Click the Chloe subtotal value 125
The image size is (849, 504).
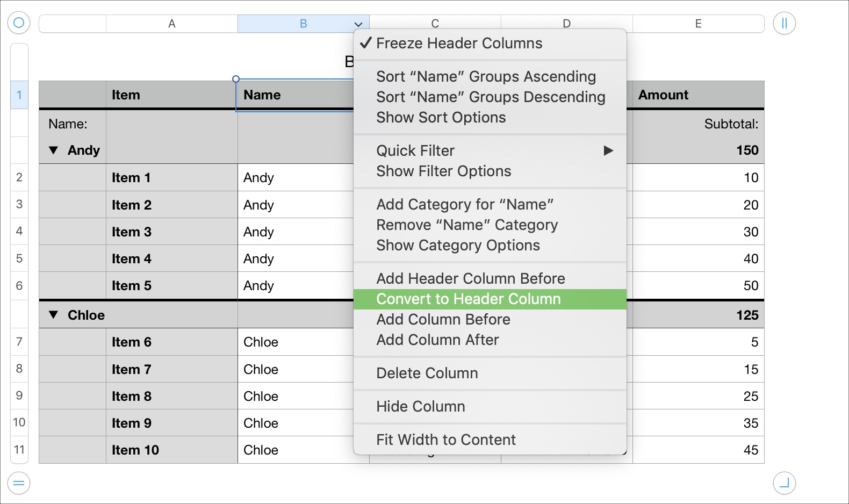(x=747, y=315)
